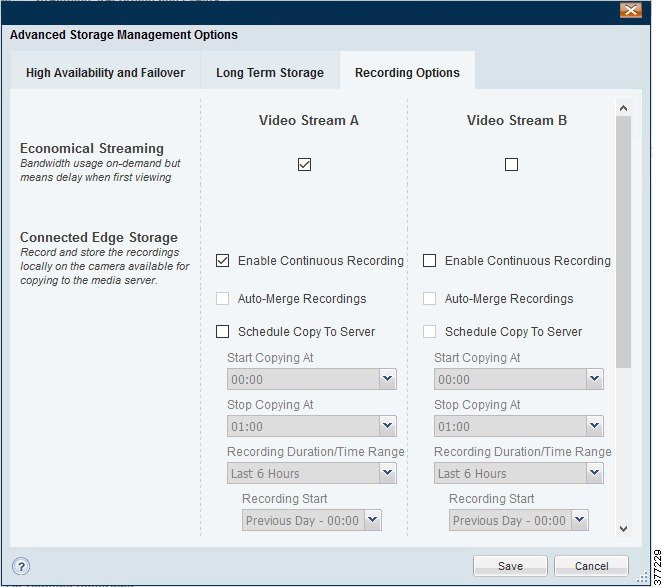Close the Advanced Storage Management dialog
663x587 pixels.
[x=630, y=10]
